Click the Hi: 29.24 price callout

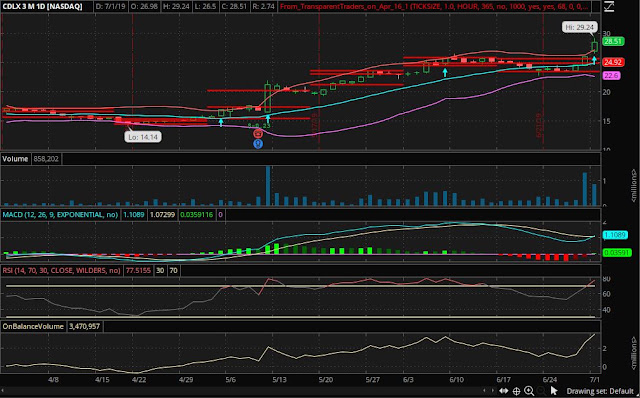(x=580, y=27)
